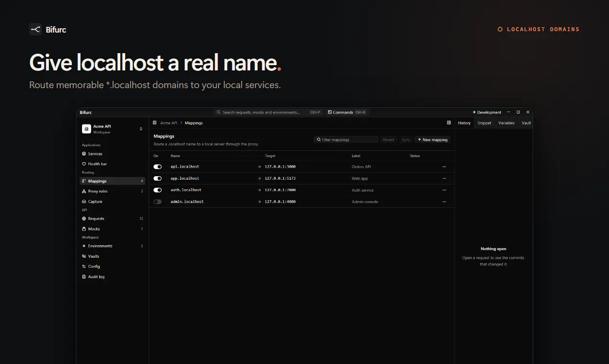
Task: Open Health bar heart icon in sidebar
Action: tap(84, 164)
